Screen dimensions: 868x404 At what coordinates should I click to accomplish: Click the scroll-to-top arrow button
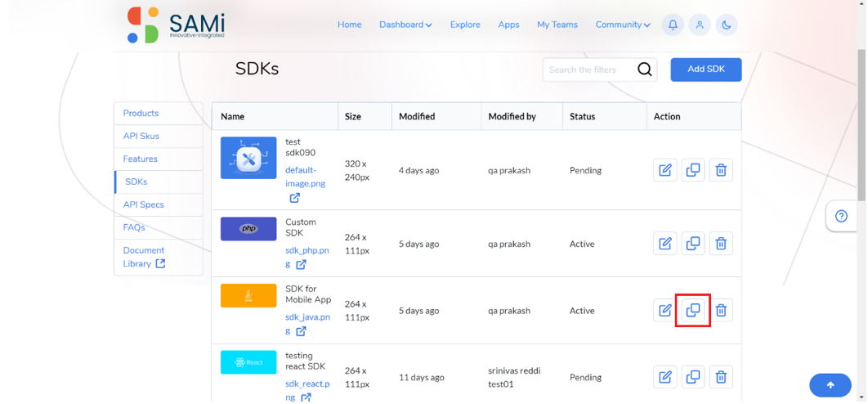click(830, 385)
